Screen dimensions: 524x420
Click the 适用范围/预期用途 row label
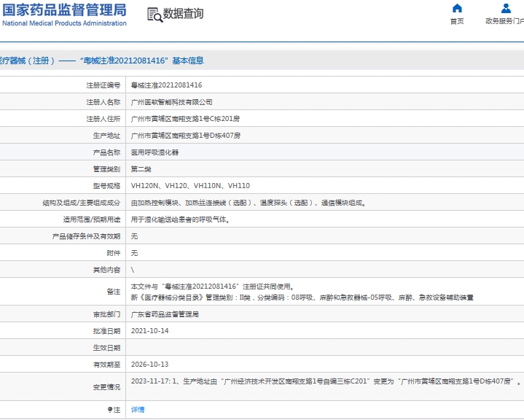[92, 219]
